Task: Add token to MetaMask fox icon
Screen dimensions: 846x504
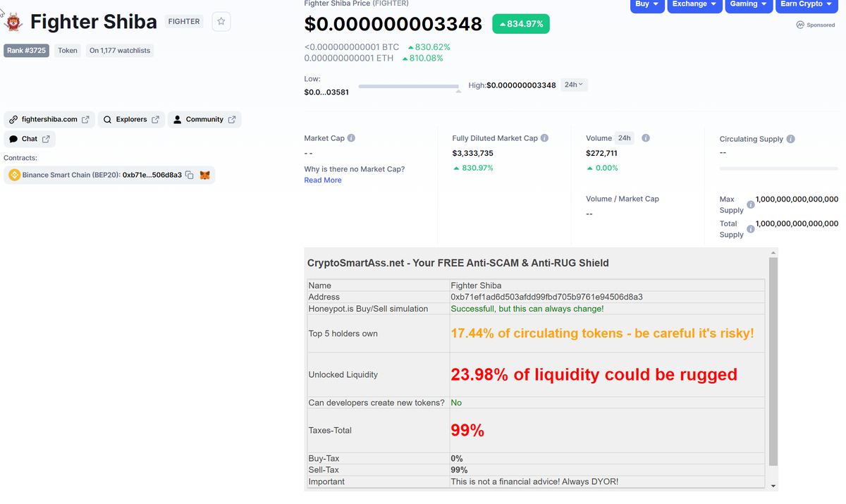Action: pyautogui.click(x=205, y=175)
